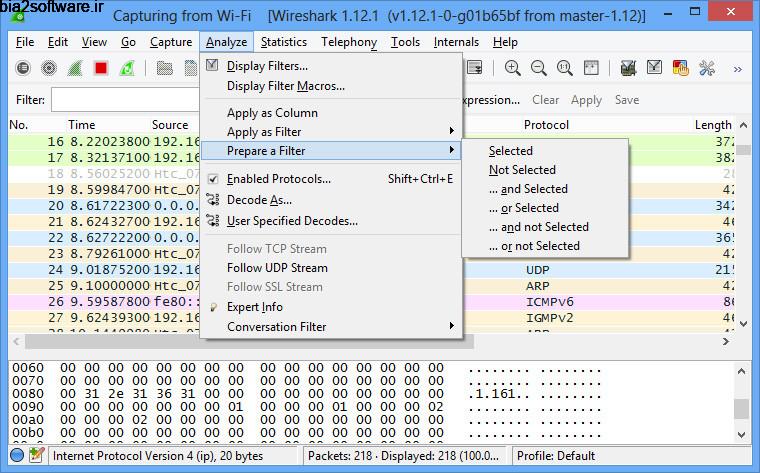760x473 pixels.
Task: Click the Apply filter button
Action: pyautogui.click(x=586, y=100)
